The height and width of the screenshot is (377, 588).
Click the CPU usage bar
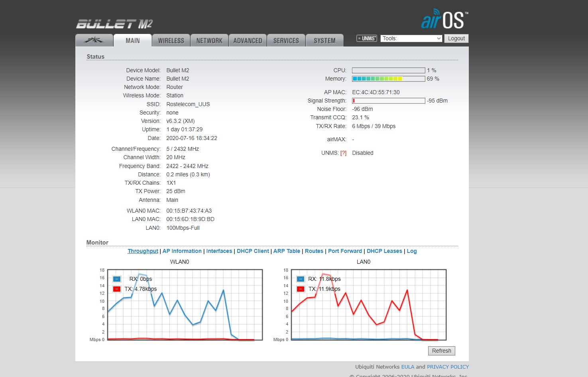[389, 70]
